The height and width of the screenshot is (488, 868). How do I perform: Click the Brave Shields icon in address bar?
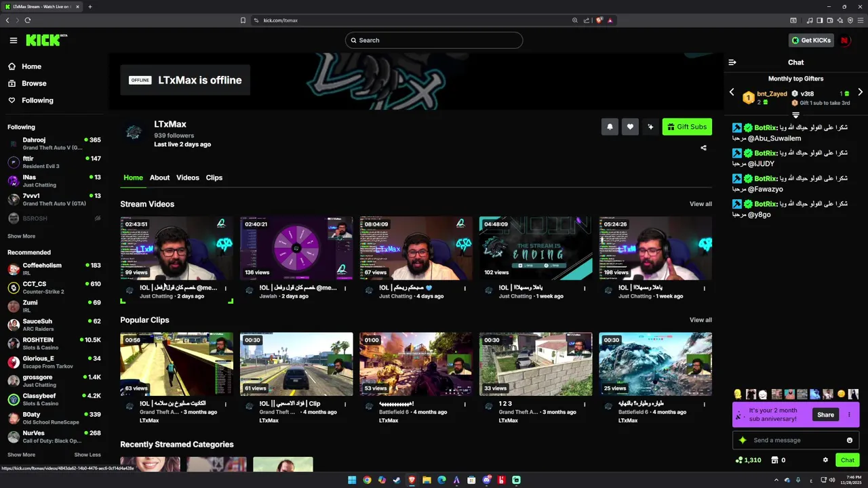[599, 20]
